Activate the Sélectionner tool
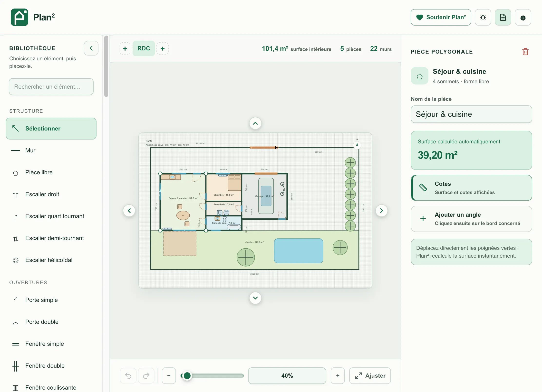542x392 pixels. pyautogui.click(x=51, y=129)
